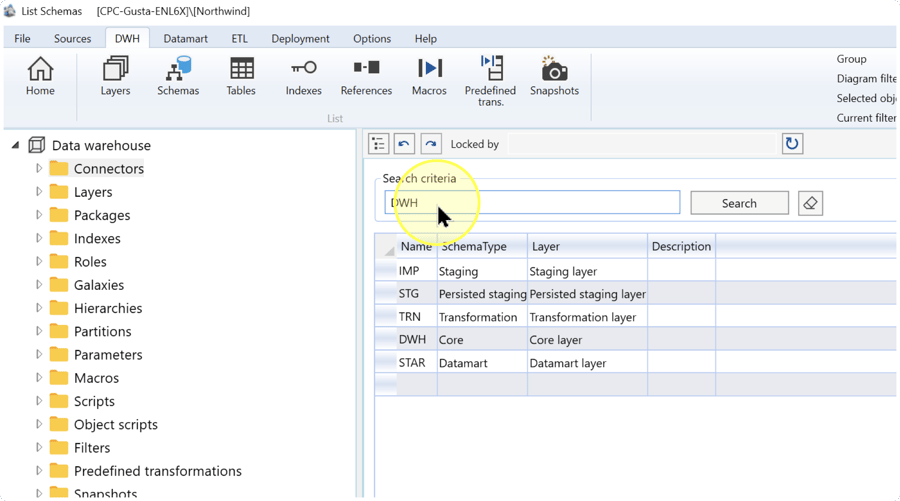
Task: Switch to the Options tab
Action: tap(372, 38)
